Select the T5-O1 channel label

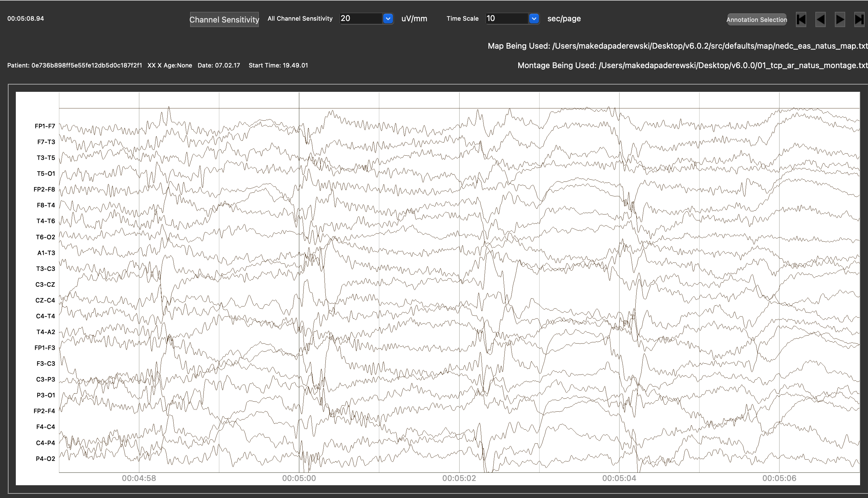[46, 174]
